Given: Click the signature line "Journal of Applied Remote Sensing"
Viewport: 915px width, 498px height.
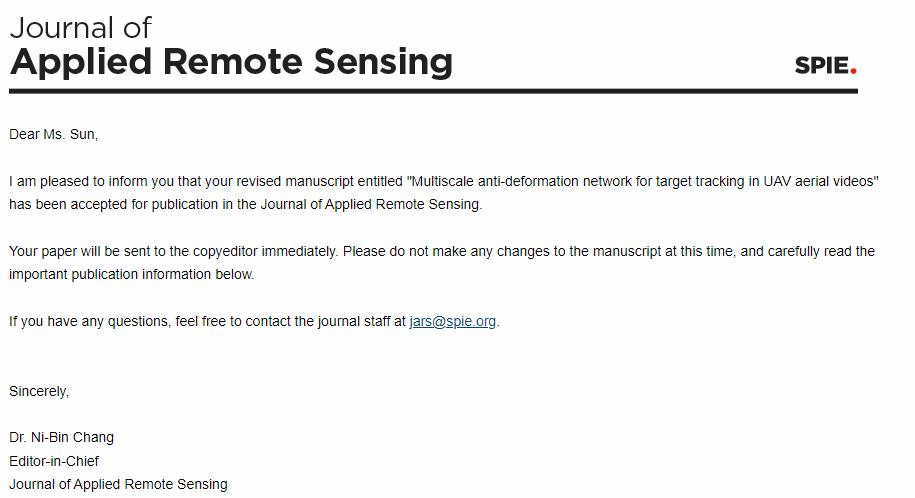Looking at the screenshot, I should (x=118, y=484).
